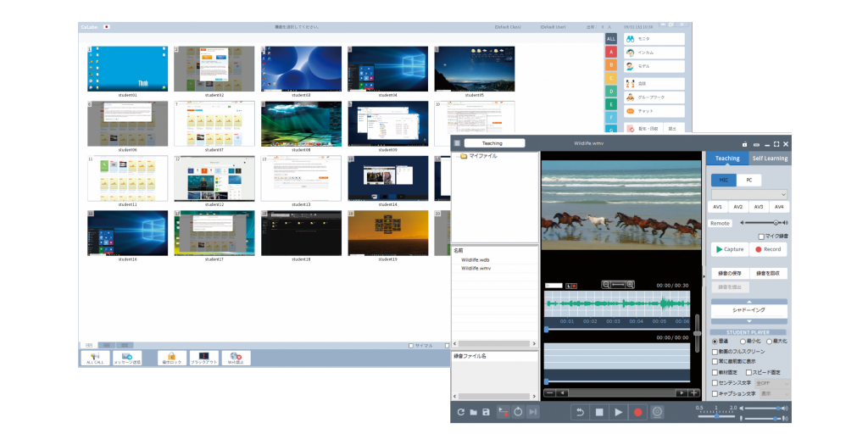
Task: Open the モニタ monitor binoculars function
Action: (x=654, y=39)
